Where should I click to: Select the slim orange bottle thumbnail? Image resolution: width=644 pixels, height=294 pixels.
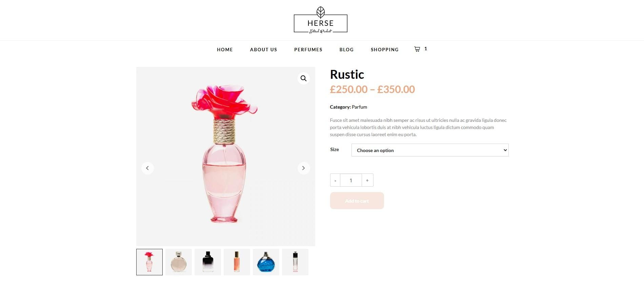(x=237, y=262)
